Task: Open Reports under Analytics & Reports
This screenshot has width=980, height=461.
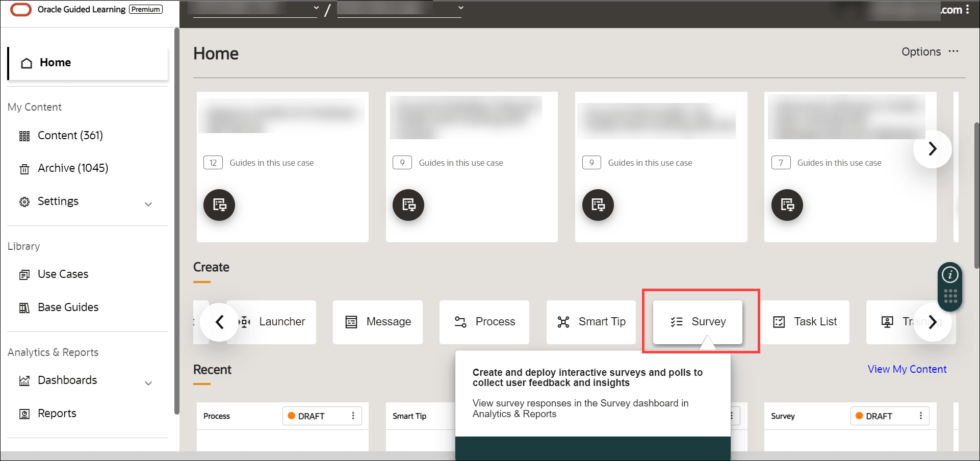Action: tap(57, 414)
